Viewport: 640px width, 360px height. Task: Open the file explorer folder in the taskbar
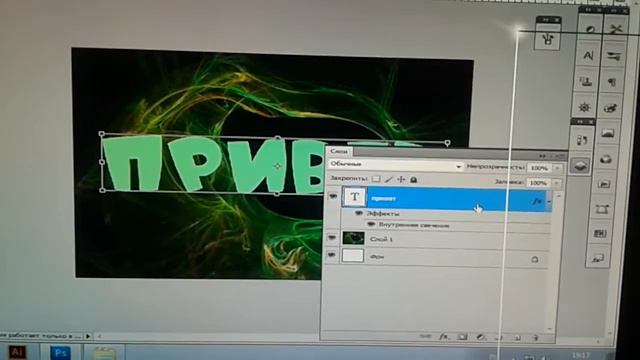104,353
